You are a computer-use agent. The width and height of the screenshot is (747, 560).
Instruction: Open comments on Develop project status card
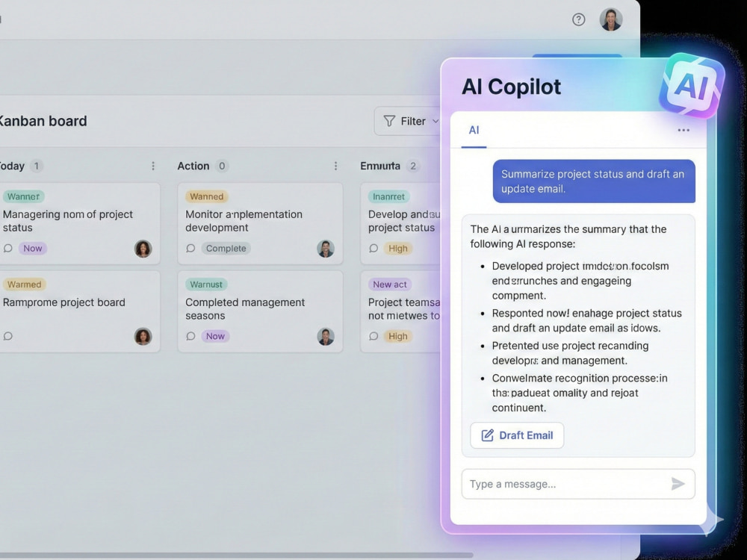(373, 248)
